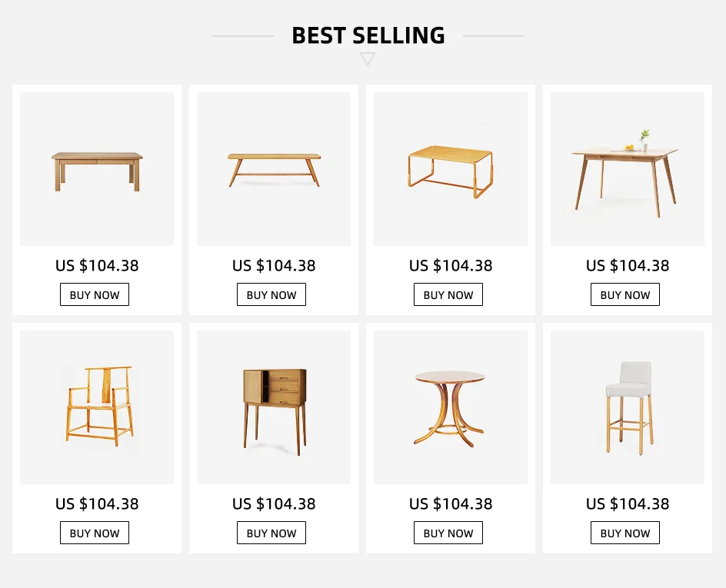The width and height of the screenshot is (726, 588).
Task: Click Buy Now for bamboo tube-frame table
Action: [448, 295]
